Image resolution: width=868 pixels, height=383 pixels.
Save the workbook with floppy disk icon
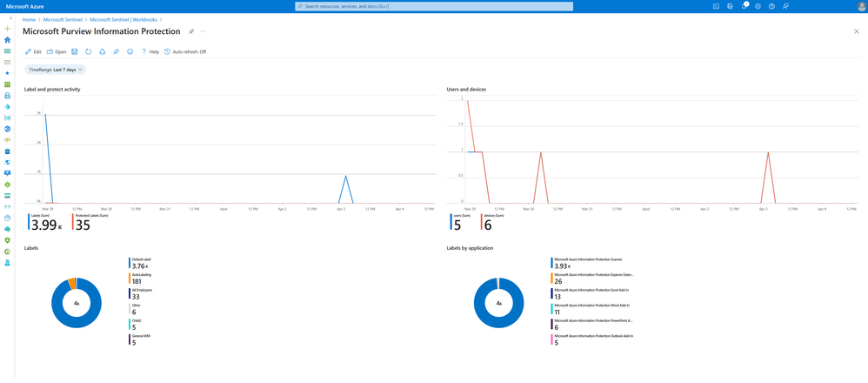point(75,51)
